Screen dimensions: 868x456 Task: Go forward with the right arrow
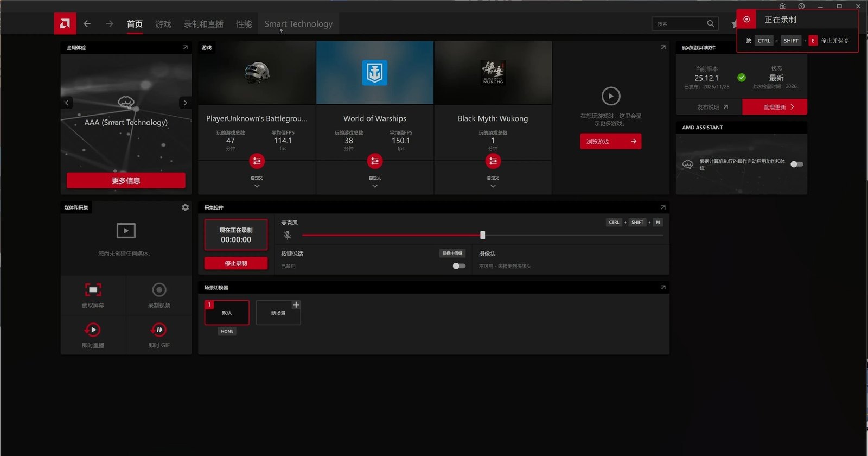(110, 24)
